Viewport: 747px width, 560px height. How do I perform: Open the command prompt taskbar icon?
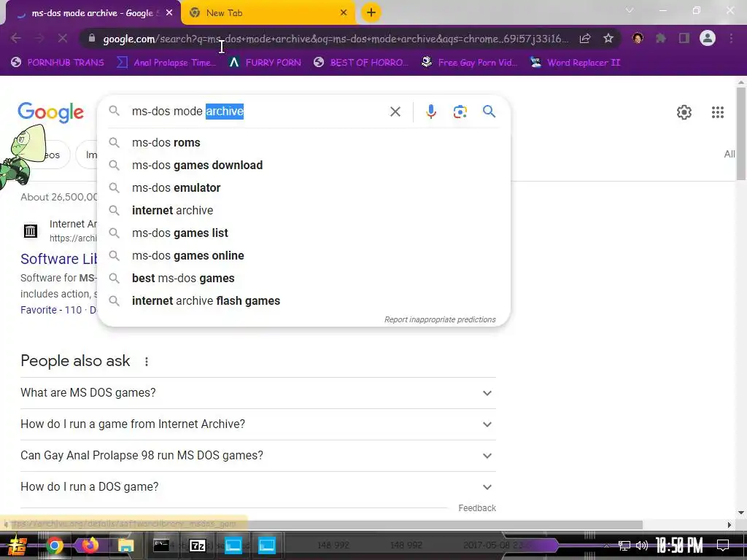click(161, 545)
